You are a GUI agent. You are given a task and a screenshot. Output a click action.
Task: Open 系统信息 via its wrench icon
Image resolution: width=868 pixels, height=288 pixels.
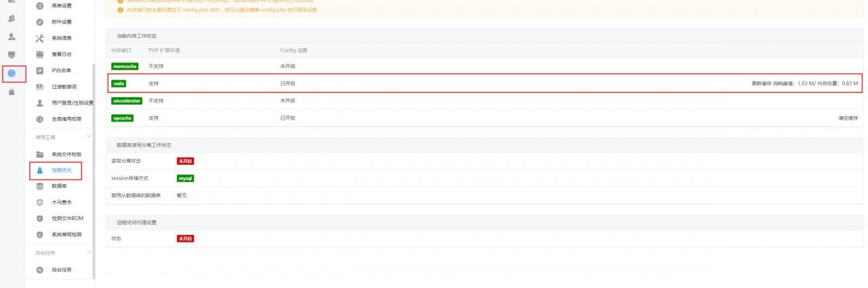pyautogui.click(x=40, y=38)
